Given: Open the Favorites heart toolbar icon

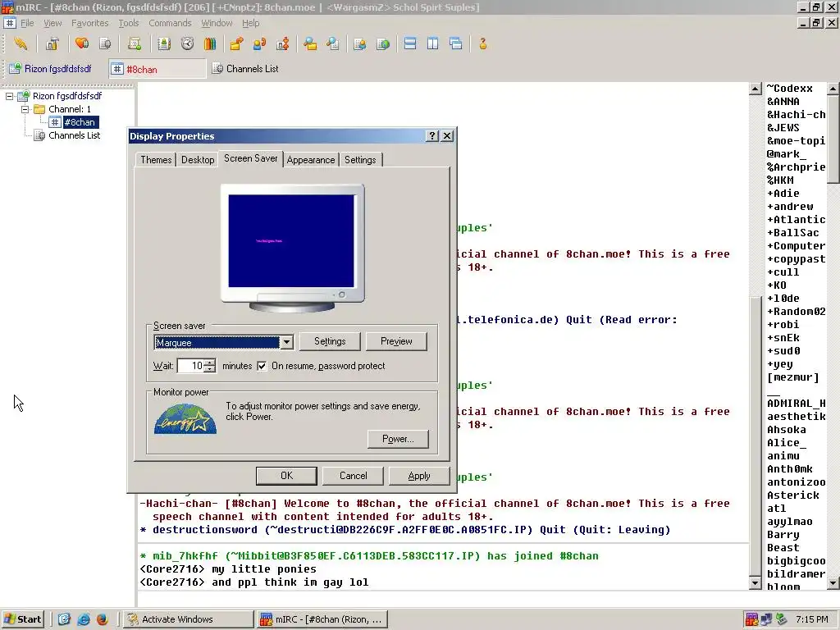Looking at the screenshot, I should pyautogui.click(x=82, y=44).
